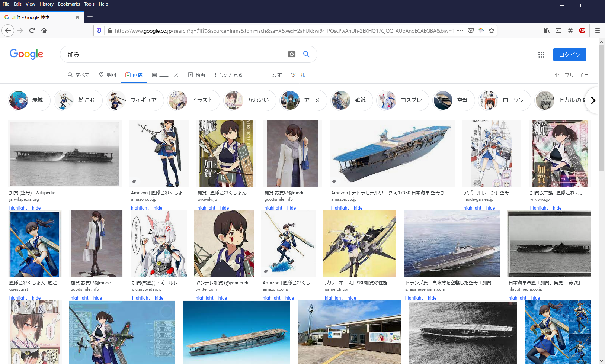Click in the Google search input field
This screenshot has width=605, height=364.
click(175, 54)
